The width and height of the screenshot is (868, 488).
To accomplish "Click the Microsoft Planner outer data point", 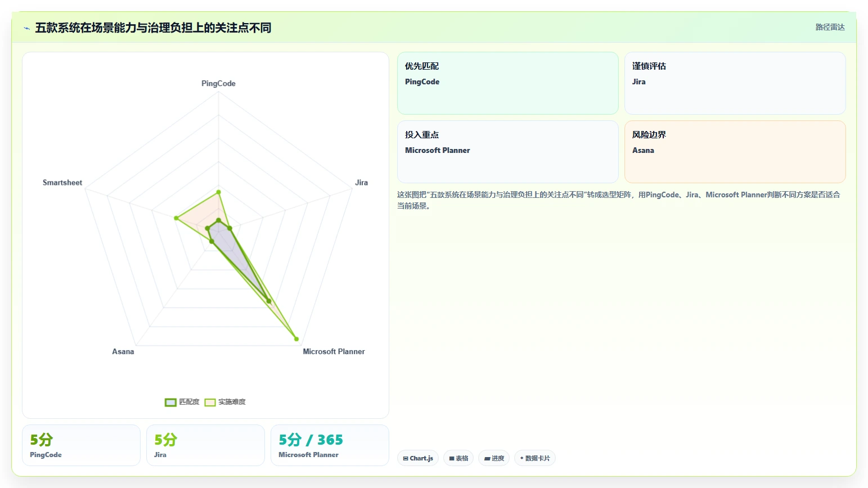I will [296, 339].
